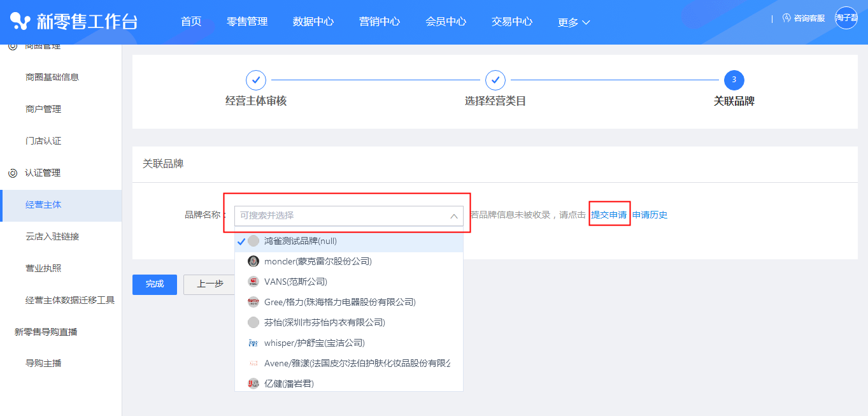Click the Gree/格力 brand logo icon

pyautogui.click(x=253, y=302)
